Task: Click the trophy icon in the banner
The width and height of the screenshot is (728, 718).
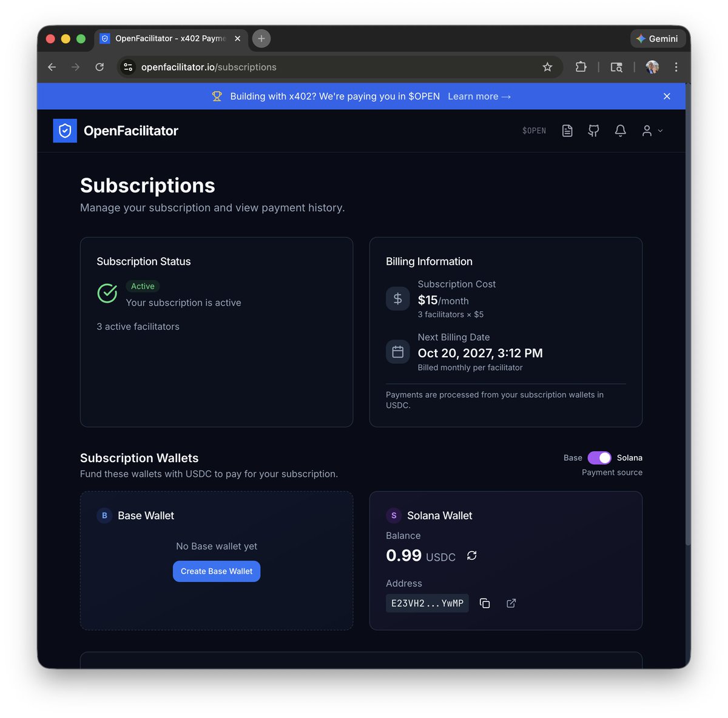Action: (217, 96)
